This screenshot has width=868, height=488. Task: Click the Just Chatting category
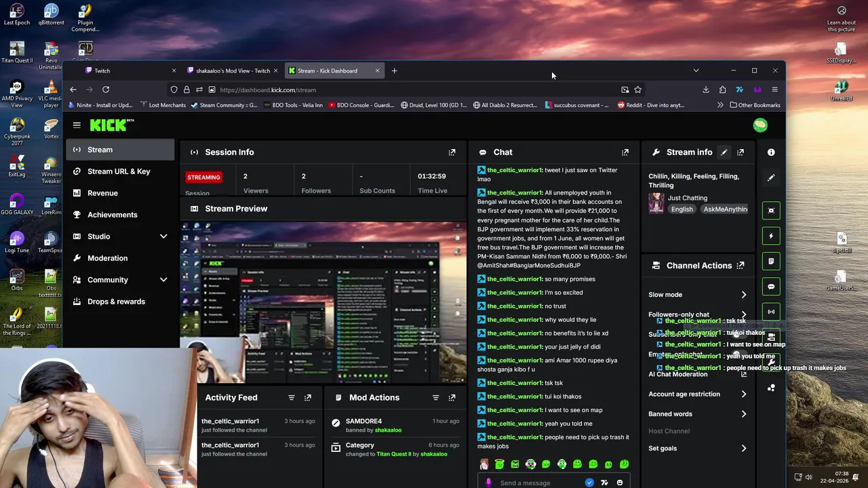(687, 198)
